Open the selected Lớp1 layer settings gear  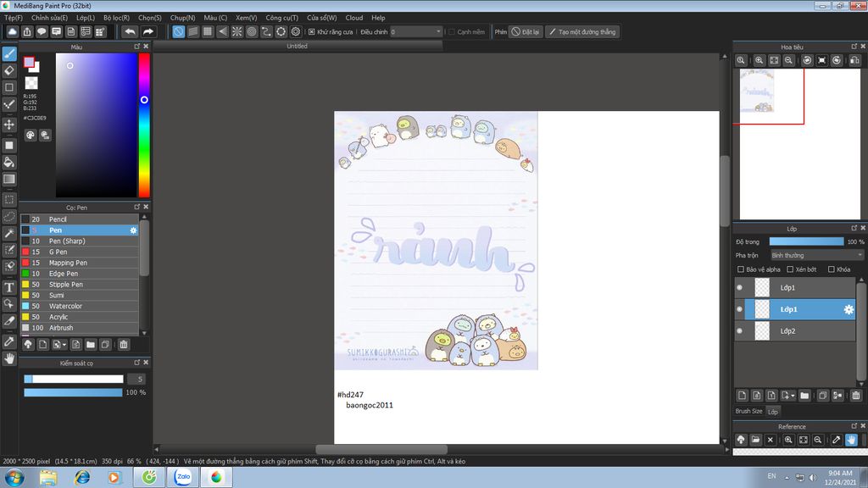coord(848,309)
